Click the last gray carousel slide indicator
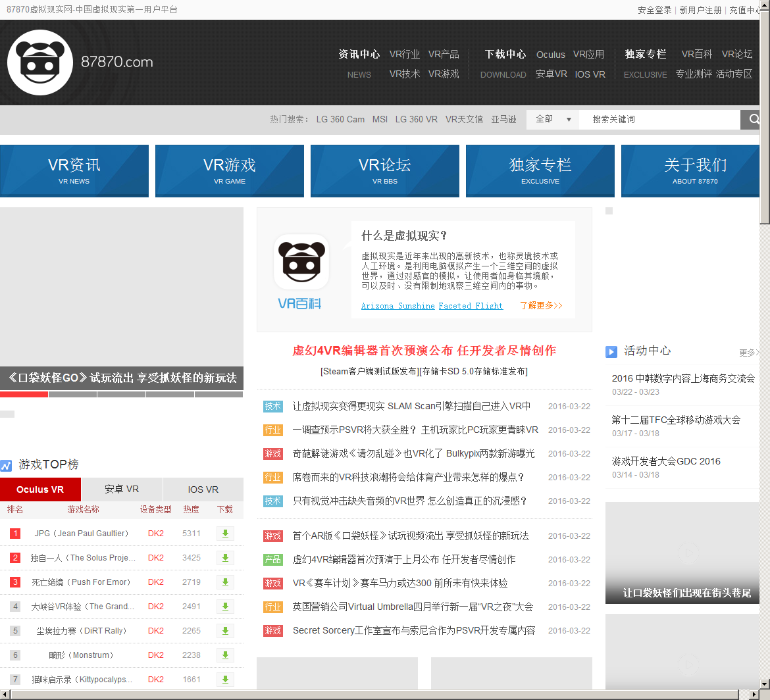 point(219,394)
